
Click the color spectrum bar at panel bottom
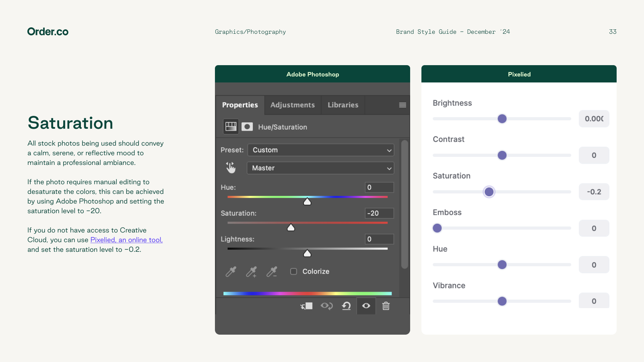point(308,294)
